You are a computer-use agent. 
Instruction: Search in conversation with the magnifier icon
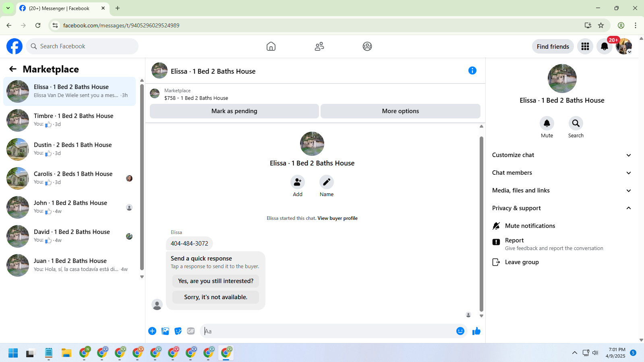coord(576,123)
